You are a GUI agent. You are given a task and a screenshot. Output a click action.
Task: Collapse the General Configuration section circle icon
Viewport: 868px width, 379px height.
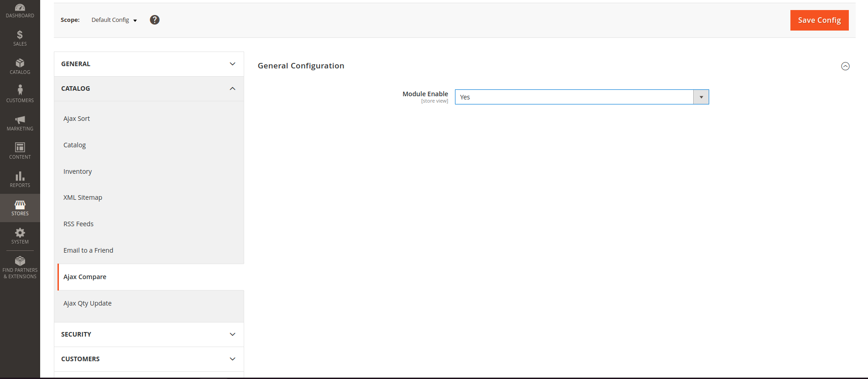[x=845, y=66]
